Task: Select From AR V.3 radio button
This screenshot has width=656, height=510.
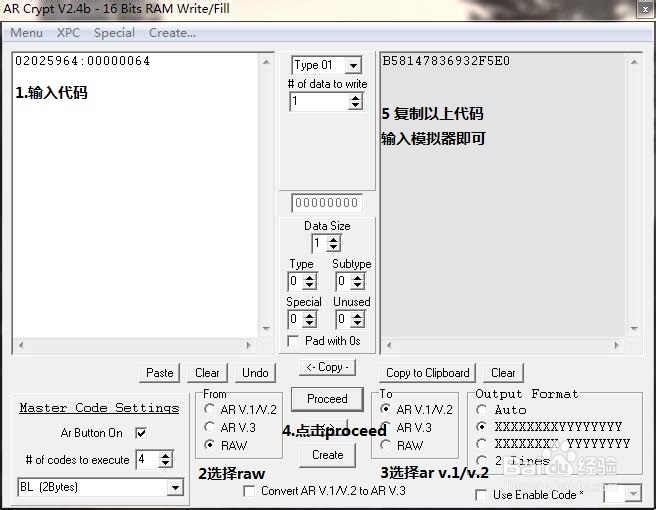Action: pyautogui.click(x=209, y=427)
